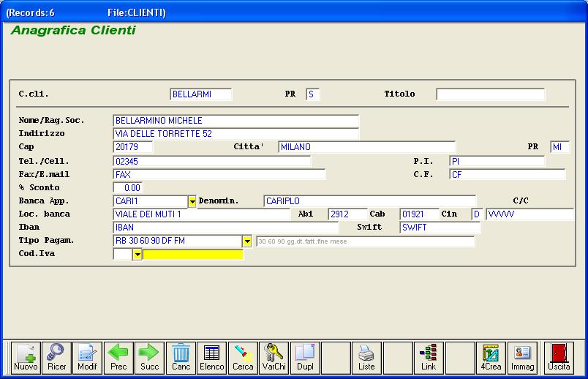
Task: Click the P.I. field
Action: [497, 162]
